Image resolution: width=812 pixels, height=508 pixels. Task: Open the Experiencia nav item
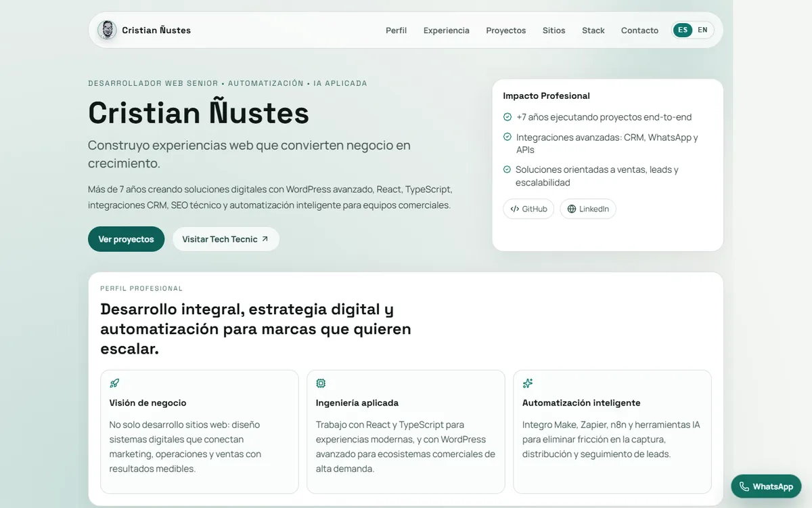[x=447, y=30]
